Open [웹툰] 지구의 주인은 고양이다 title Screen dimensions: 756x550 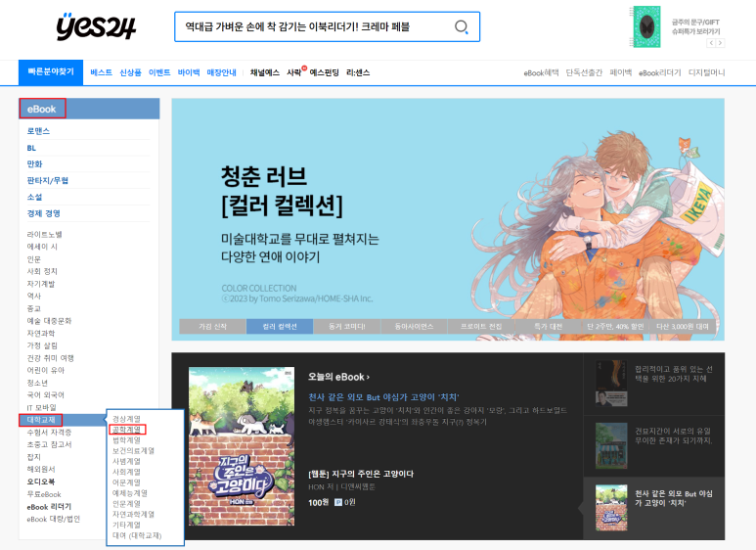361,474
